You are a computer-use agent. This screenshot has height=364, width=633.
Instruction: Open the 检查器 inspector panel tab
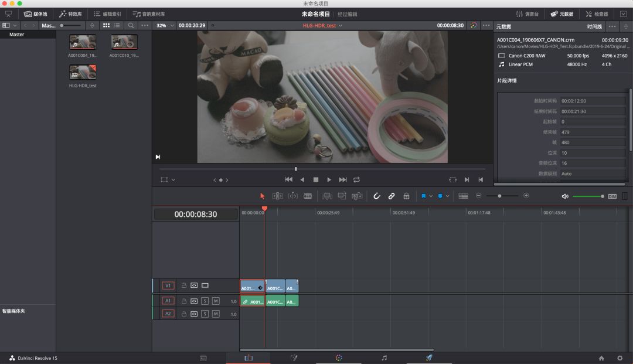(597, 13)
